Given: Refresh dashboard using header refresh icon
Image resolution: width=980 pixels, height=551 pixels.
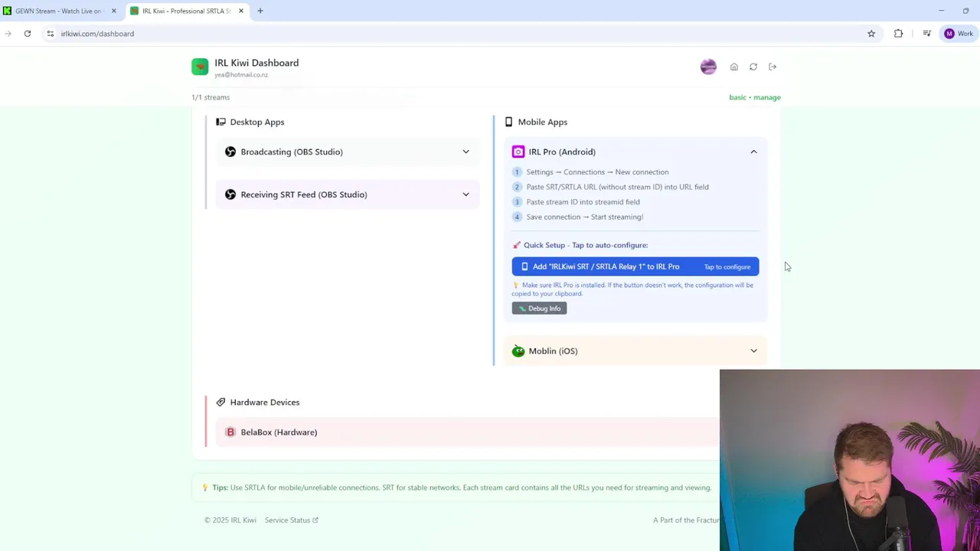Looking at the screenshot, I should point(753,67).
